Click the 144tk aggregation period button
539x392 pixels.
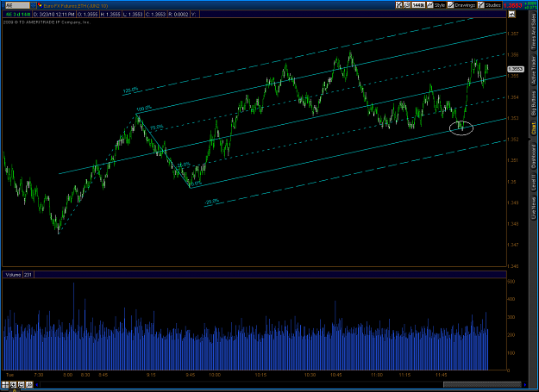[418, 5]
